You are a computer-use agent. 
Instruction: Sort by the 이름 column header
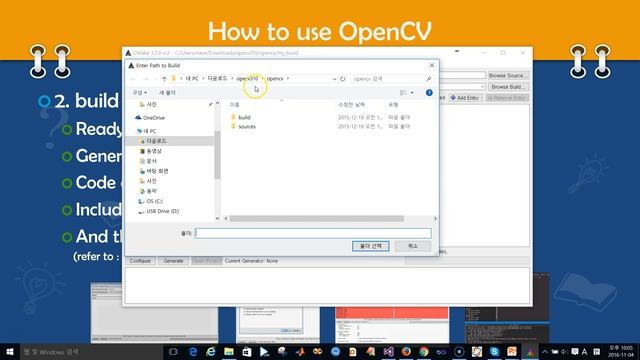[x=234, y=105]
